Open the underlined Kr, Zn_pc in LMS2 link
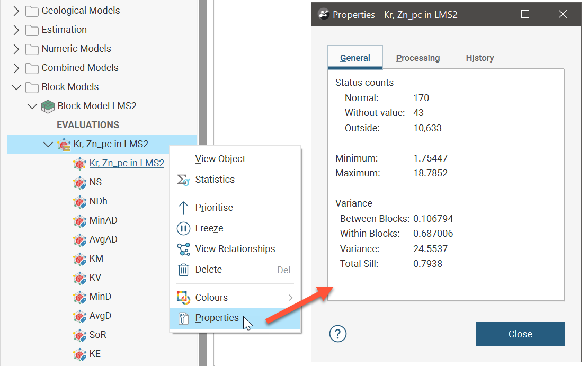This screenshot has height=366, width=588. pyautogui.click(x=127, y=163)
